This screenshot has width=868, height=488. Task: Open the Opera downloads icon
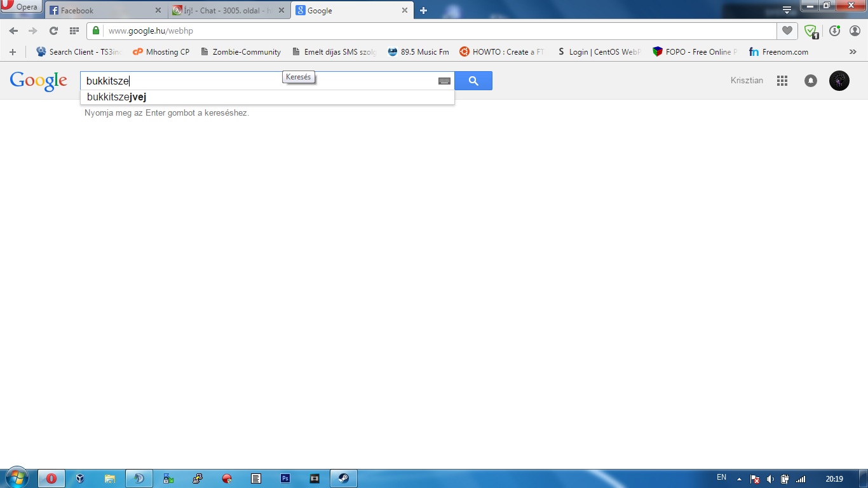(834, 30)
